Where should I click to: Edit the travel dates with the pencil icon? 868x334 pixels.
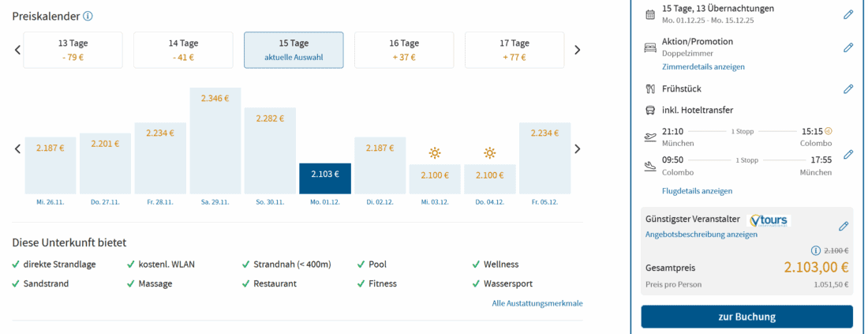pyautogui.click(x=848, y=14)
